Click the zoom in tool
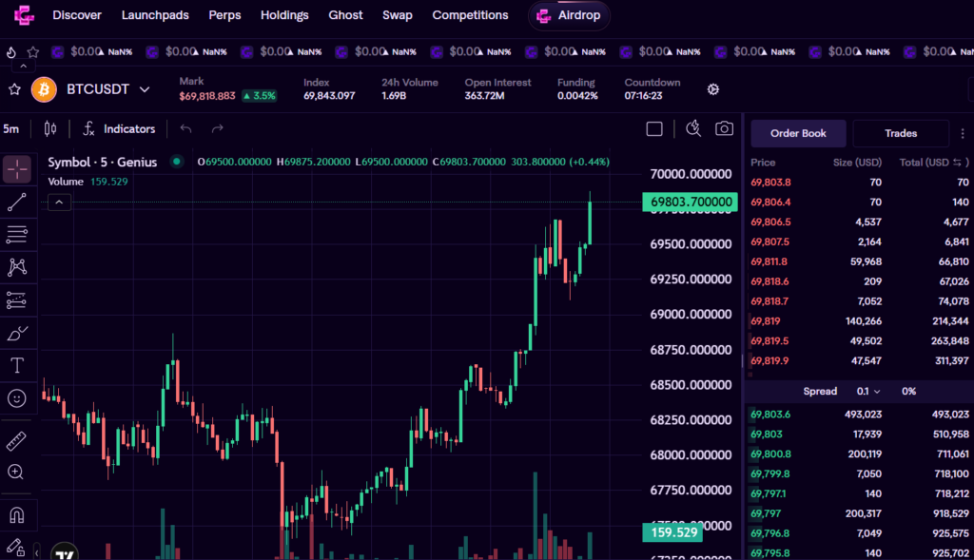This screenshot has height=560, width=974. pyautogui.click(x=16, y=472)
